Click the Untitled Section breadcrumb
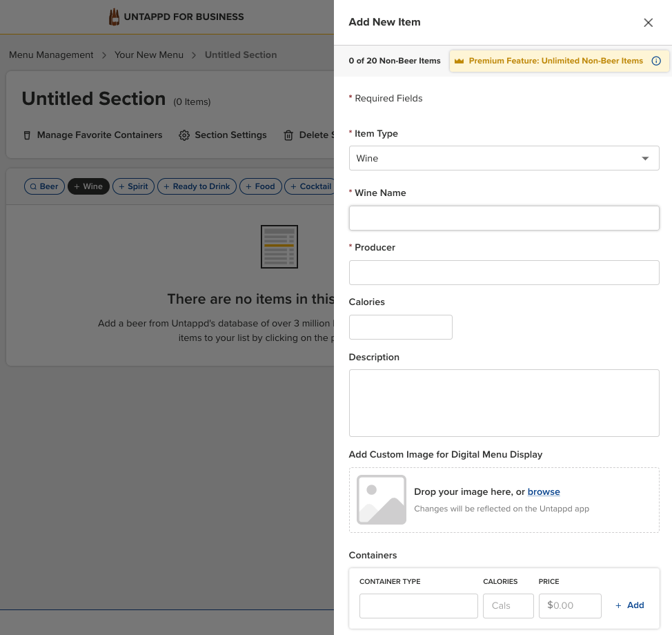672x635 pixels. click(241, 55)
